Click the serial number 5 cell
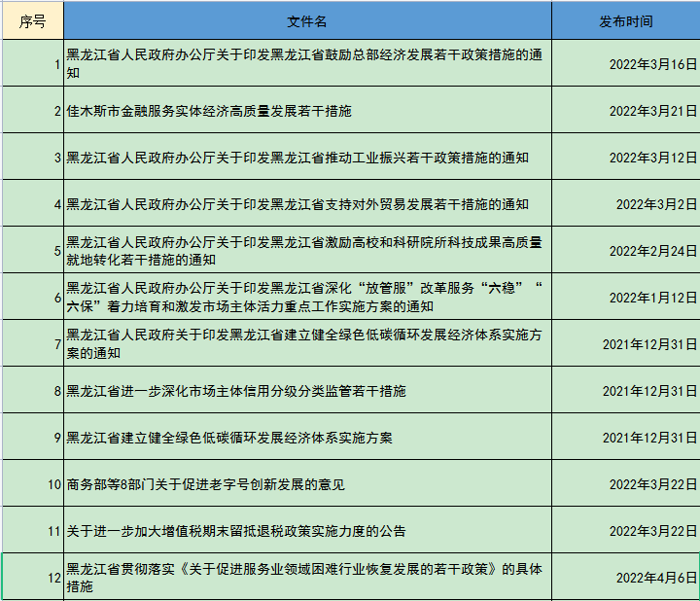 point(32,251)
